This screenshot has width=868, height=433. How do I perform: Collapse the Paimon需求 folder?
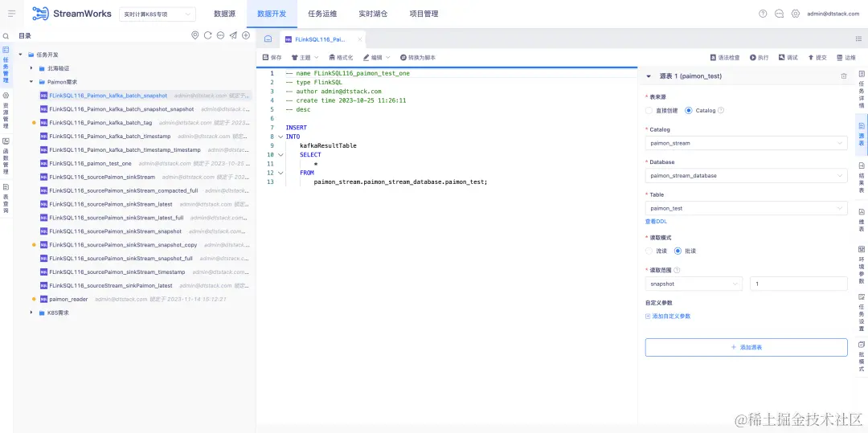pos(31,82)
